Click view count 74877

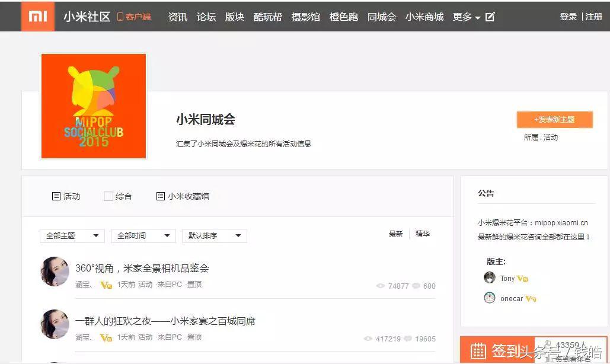(x=398, y=286)
